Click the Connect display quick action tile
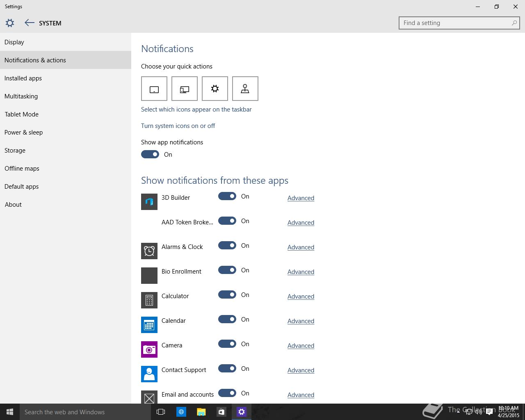The height and width of the screenshot is (420, 525). coord(185,89)
